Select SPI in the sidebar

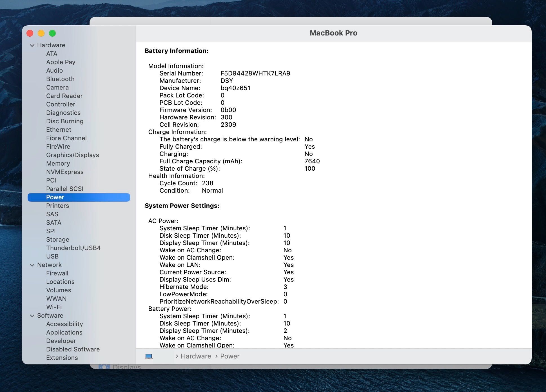[51, 231]
